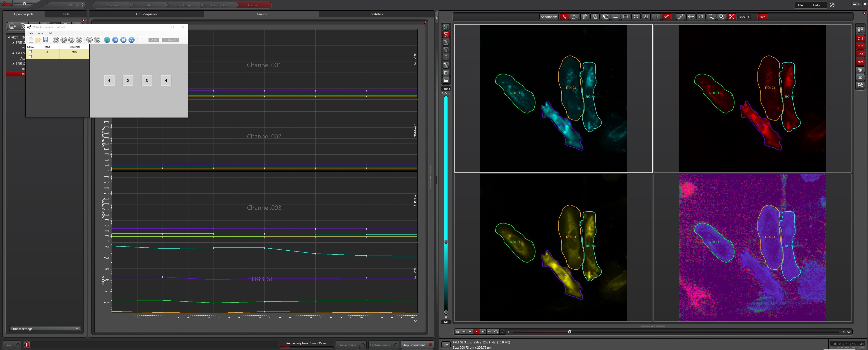Open the Tools menu in Valve Command

pos(40,33)
